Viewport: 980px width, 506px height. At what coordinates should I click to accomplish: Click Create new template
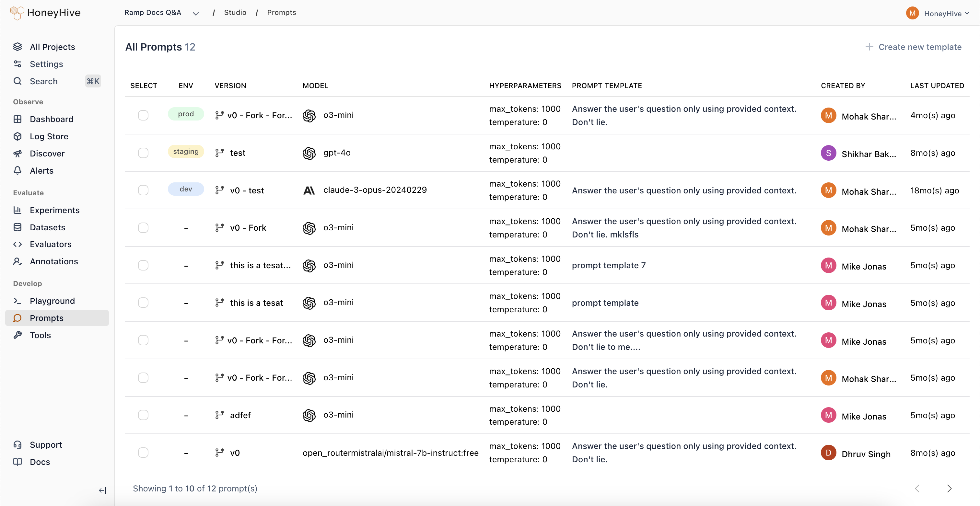pos(913,47)
